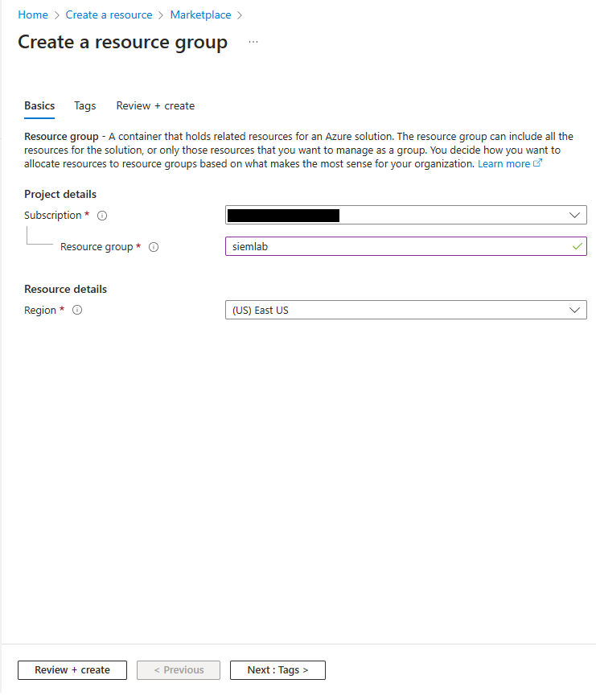Open the Subscription dropdown
Viewport: 596px width, 700px height.
(406, 215)
